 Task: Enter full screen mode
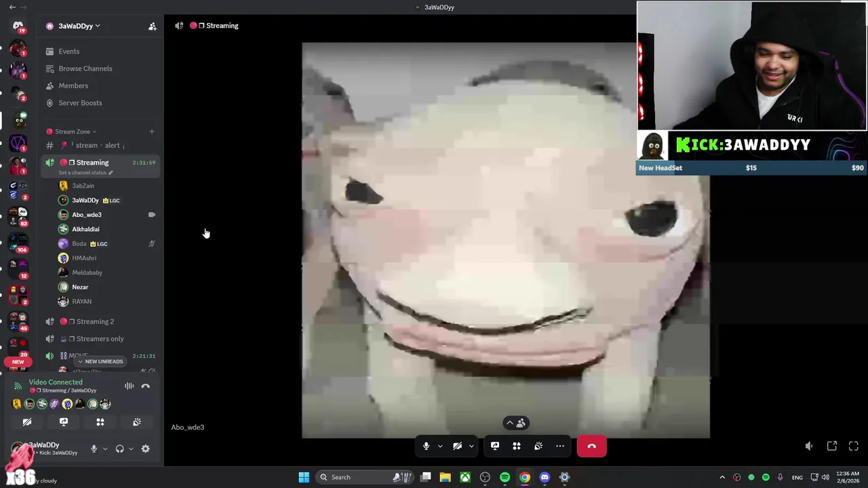click(854, 446)
